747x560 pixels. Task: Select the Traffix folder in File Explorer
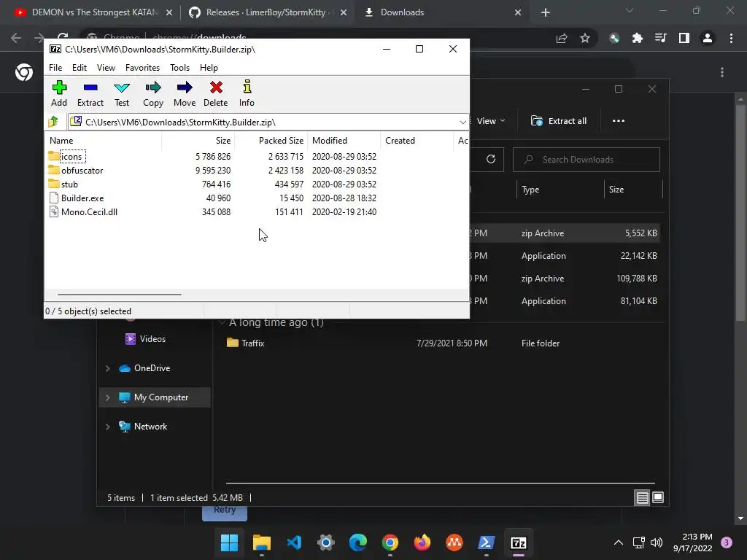(246, 343)
